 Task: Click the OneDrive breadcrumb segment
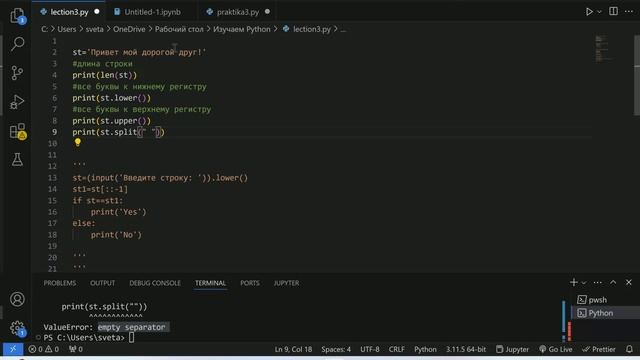[129, 29]
